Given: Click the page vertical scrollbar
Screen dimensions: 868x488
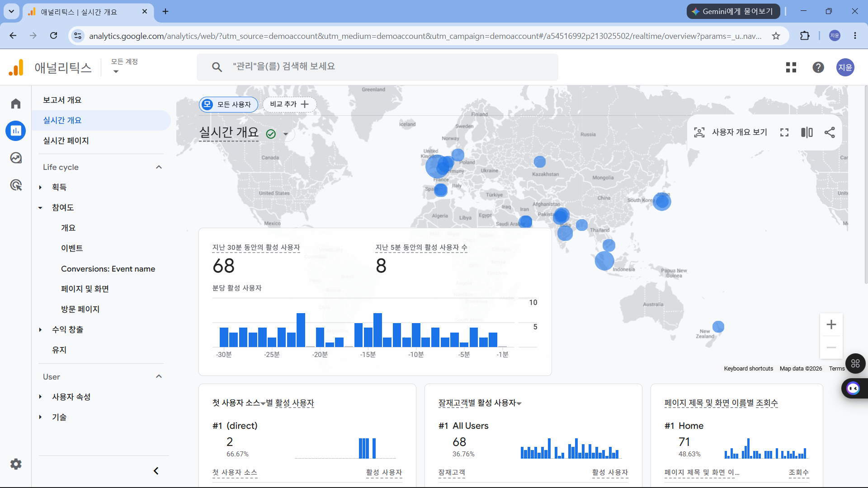Looking at the screenshot, I should [866, 185].
